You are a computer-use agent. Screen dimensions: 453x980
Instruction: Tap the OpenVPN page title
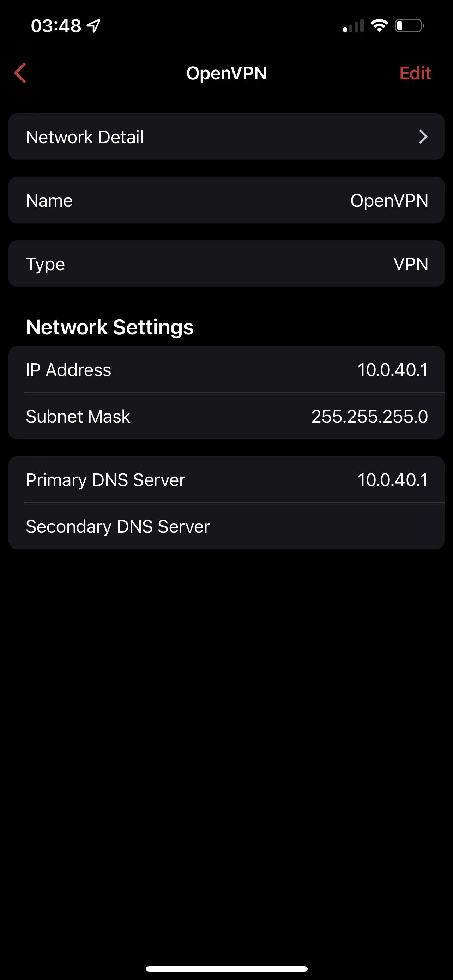click(226, 73)
